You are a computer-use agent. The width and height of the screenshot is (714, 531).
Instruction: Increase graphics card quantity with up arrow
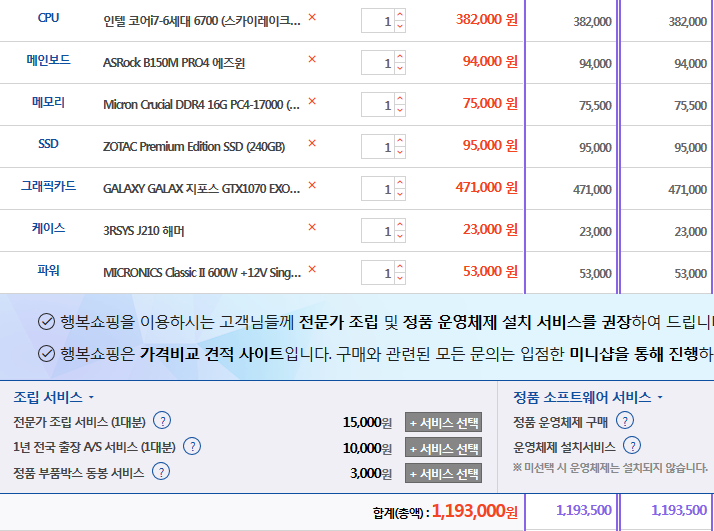[x=400, y=182]
